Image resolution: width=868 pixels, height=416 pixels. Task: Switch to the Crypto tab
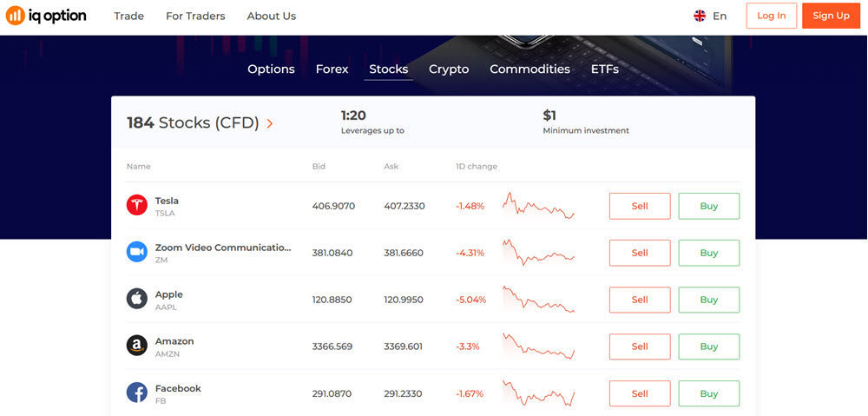pos(449,69)
